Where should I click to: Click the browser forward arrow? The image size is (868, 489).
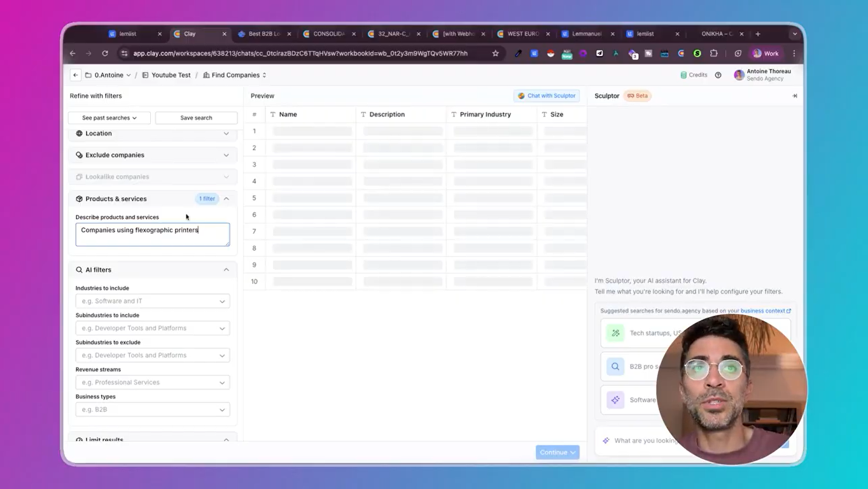(88, 53)
